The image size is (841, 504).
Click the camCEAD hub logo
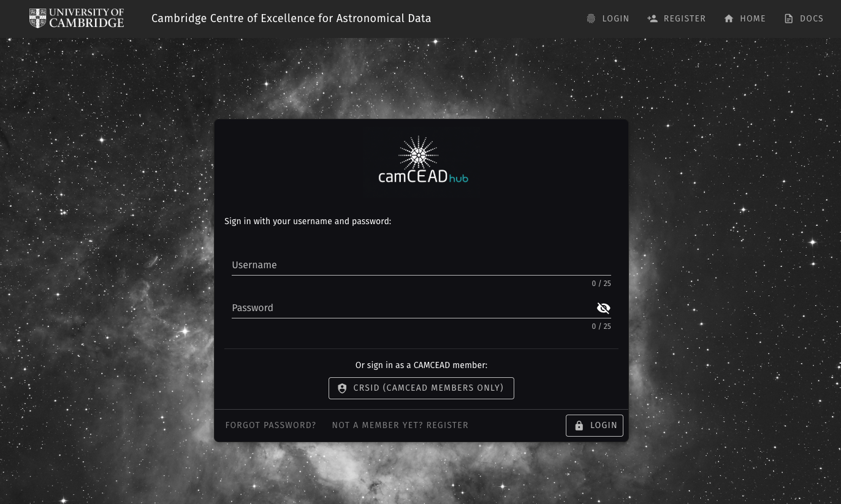click(422, 160)
